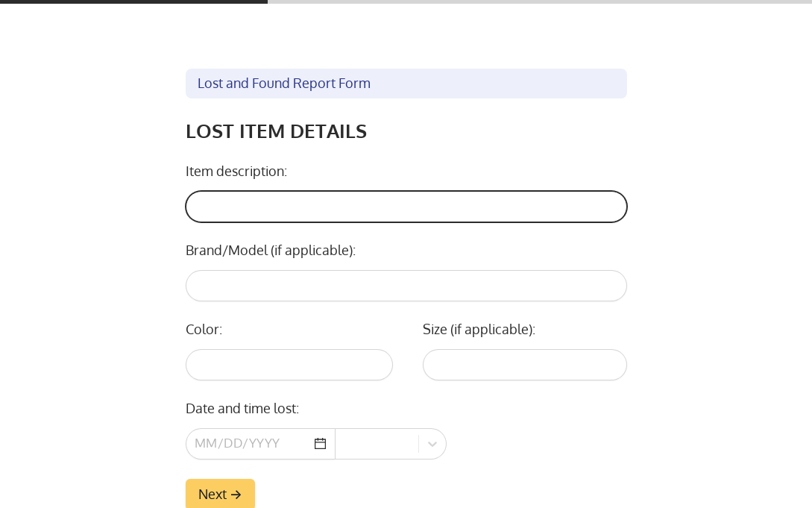This screenshot has width=812, height=508.
Task: Click the "Item description:" label
Action: pos(236,172)
